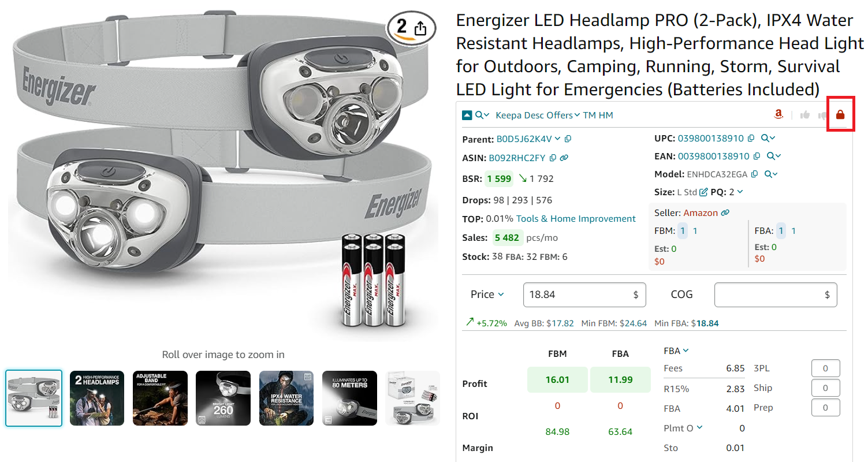Click the Amazon seller link
This screenshot has height=462, width=868.
coord(701,213)
